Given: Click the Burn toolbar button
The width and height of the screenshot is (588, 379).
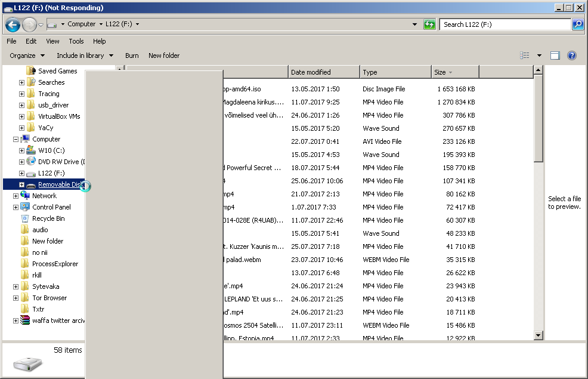Looking at the screenshot, I should (132, 56).
